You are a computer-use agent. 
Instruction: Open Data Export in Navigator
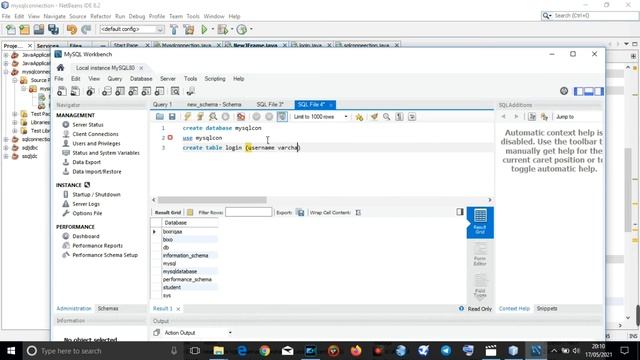tap(87, 162)
